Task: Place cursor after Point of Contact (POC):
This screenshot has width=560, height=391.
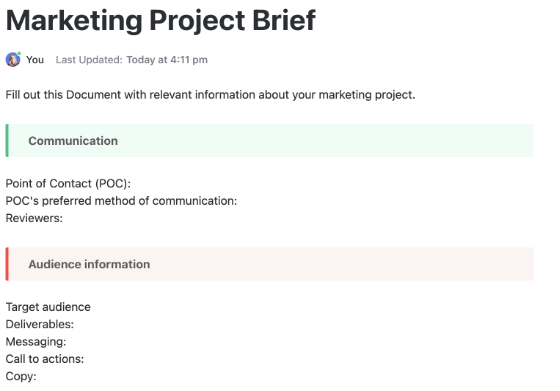Action: coord(132,184)
